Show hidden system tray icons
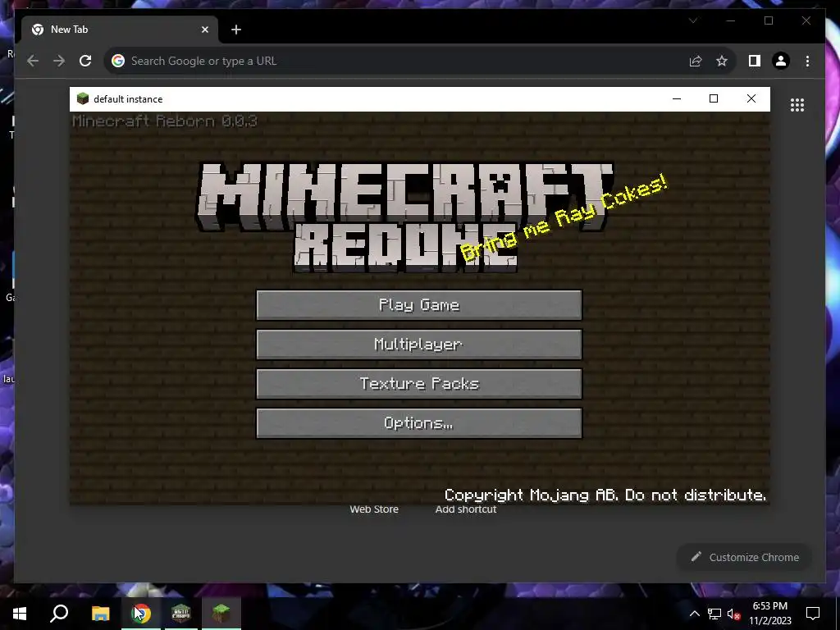The image size is (840, 630). point(694,614)
